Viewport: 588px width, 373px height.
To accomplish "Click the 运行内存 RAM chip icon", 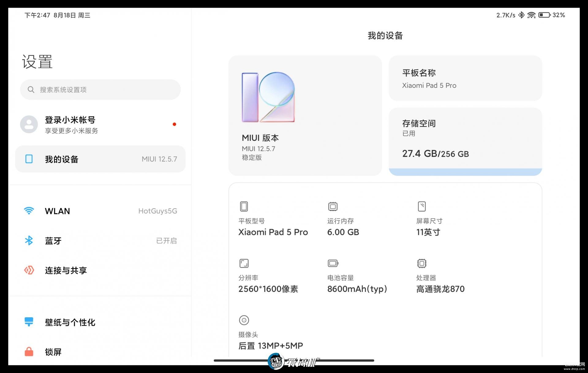I will (x=333, y=207).
